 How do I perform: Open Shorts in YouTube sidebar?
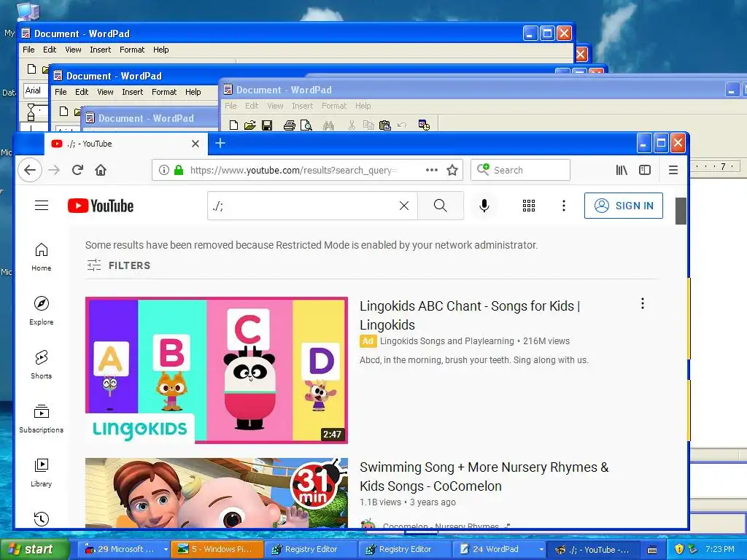[x=42, y=365]
